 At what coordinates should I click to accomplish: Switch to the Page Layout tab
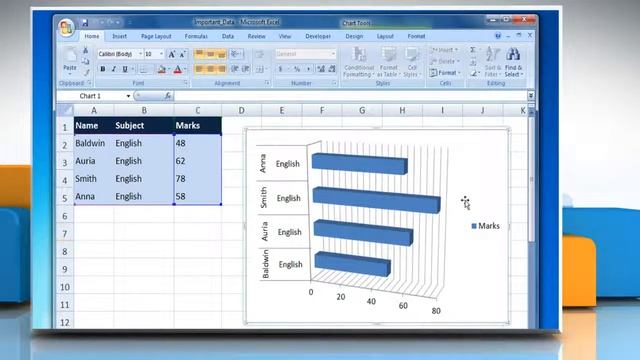coord(156,36)
